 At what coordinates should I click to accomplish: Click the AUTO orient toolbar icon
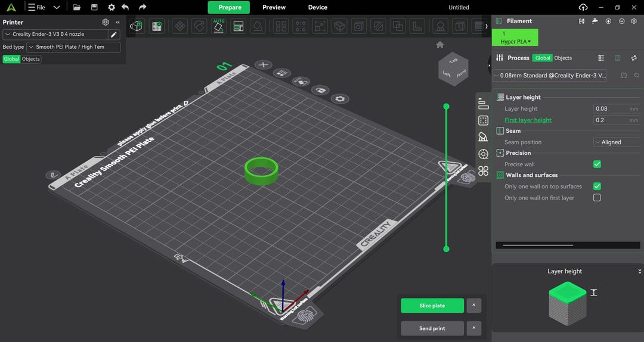pos(219,26)
